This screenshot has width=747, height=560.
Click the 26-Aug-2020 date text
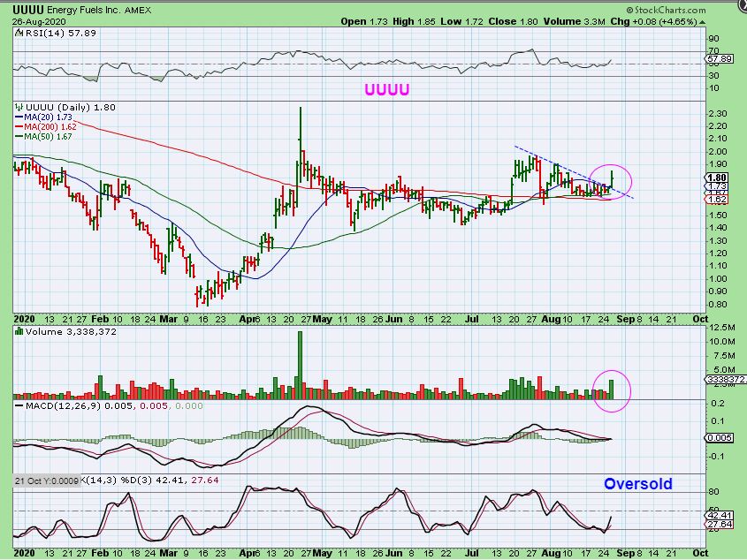click(39, 22)
